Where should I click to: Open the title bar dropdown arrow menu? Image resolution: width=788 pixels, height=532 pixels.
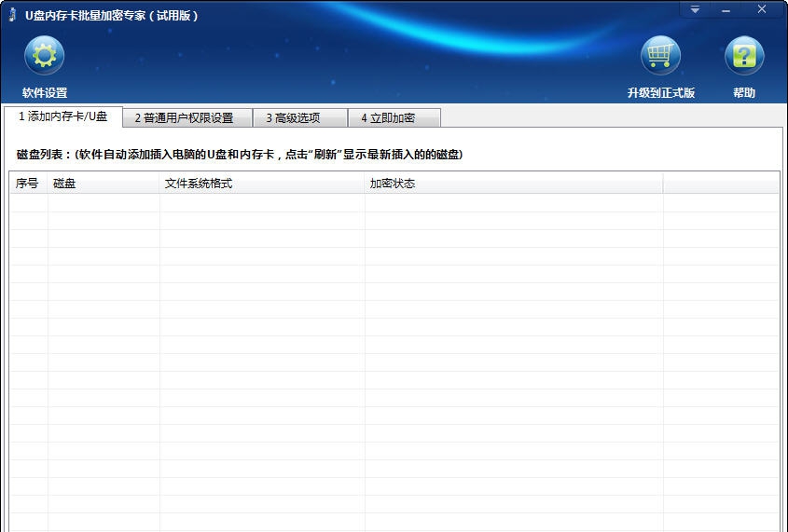click(x=695, y=9)
